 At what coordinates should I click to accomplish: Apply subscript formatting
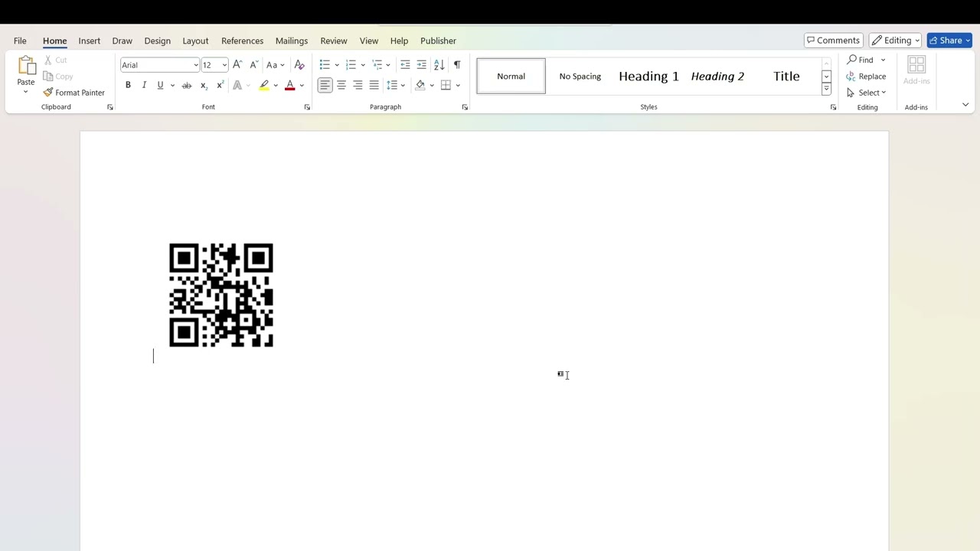coord(204,85)
